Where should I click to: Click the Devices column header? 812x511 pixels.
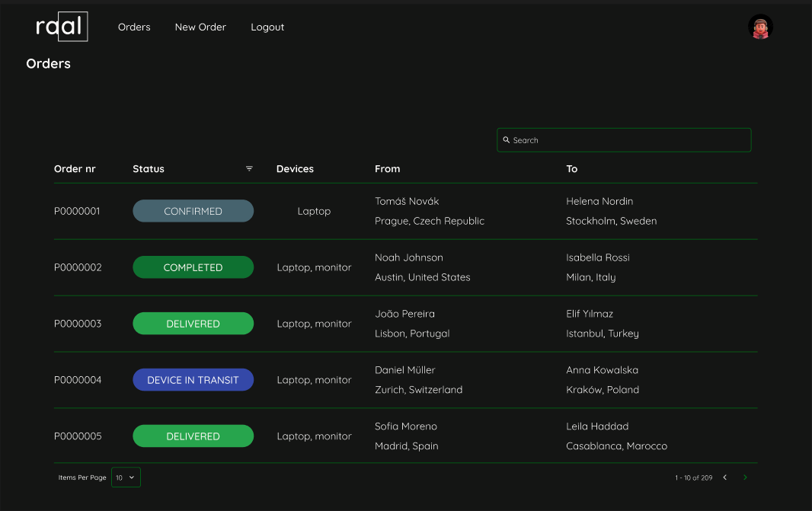(295, 169)
